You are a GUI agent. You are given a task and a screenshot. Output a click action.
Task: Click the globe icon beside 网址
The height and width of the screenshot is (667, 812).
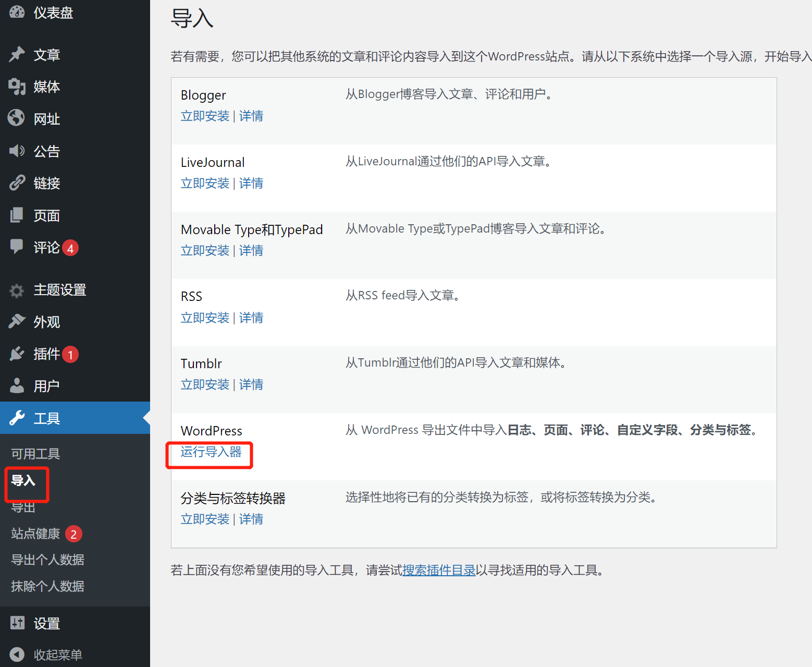point(17,118)
